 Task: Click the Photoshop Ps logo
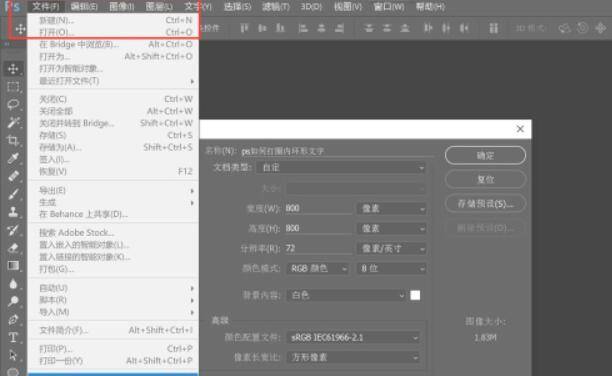coord(12,7)
